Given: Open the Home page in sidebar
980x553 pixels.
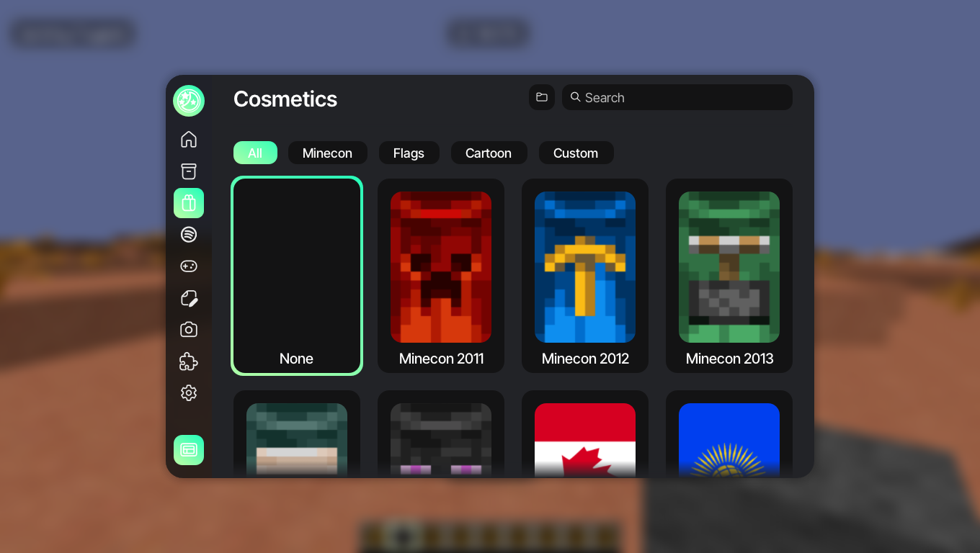Looking at the screenshot, I should [189, 140].
